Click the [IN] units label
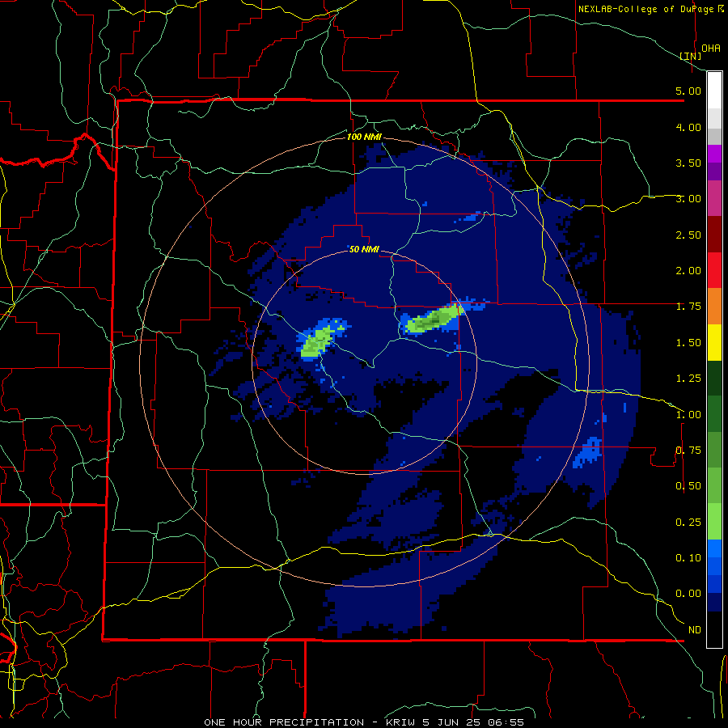This screenshot has height=728, width=728. [x=691, y=56]
